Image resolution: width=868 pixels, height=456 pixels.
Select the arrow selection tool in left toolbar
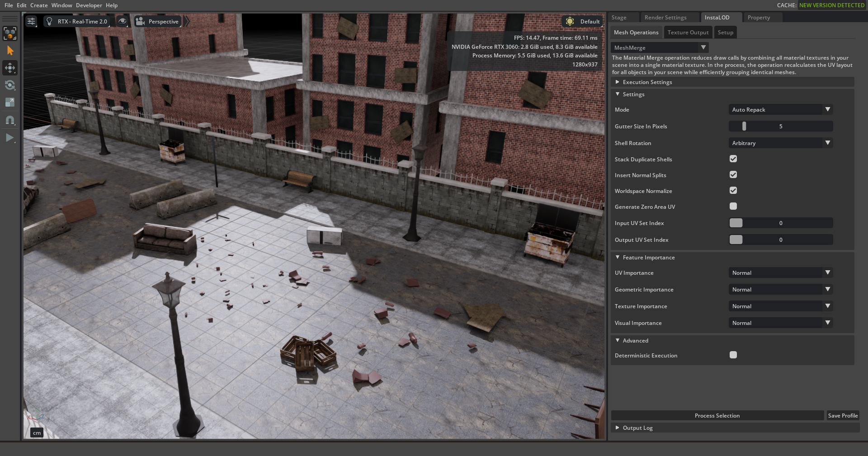tap(10, 51)
